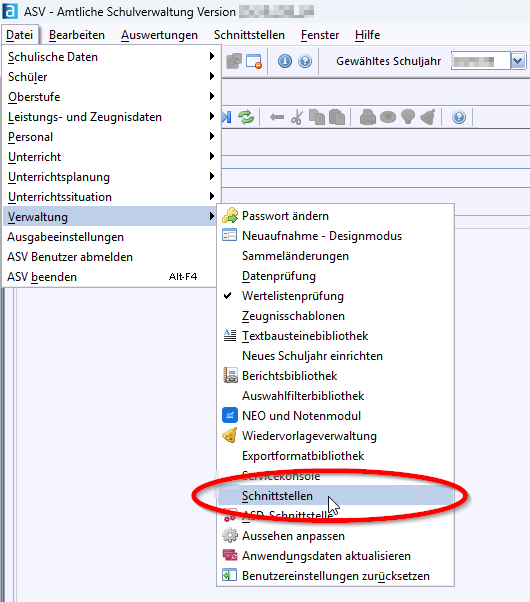Click the NEO und Notenmodul blue icon
Viewport: 530px width, 602px height.
coord(230,415)
